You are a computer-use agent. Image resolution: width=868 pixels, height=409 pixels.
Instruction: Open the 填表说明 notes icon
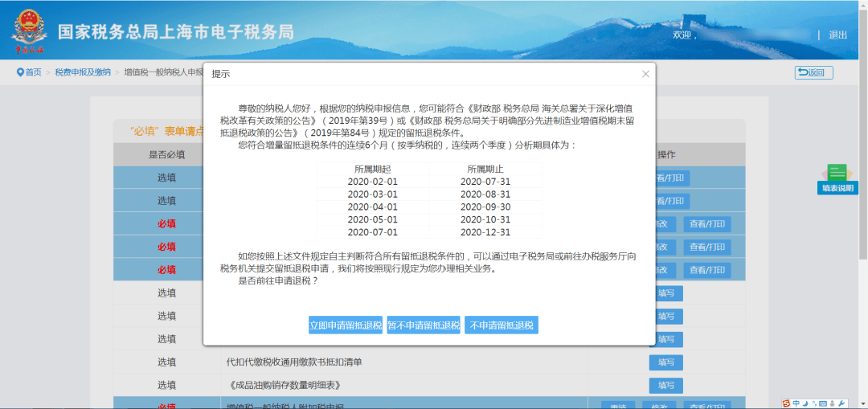tap(837, 178)
